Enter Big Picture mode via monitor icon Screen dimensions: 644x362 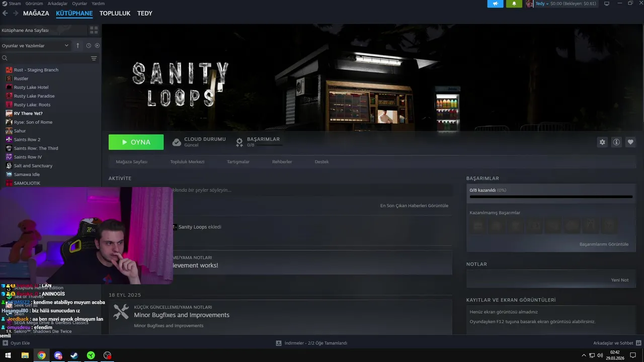click(x=606, y=4)
